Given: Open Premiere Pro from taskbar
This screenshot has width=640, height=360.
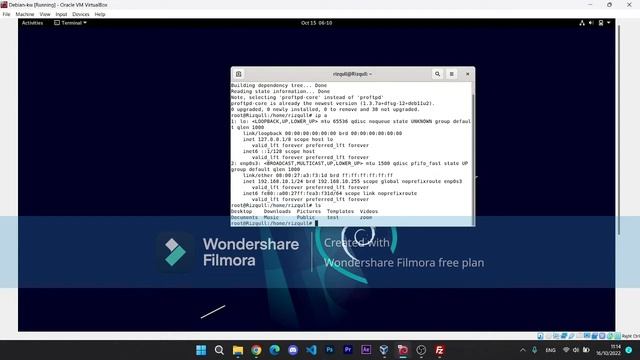Looking at the screenshot, I should 348,350.
